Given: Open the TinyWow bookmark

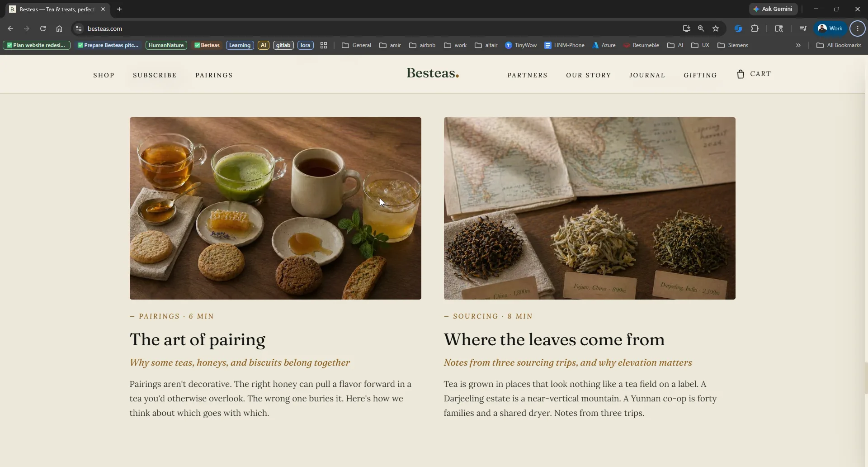Looking at the screenshot, I should (x=521, y=45).
